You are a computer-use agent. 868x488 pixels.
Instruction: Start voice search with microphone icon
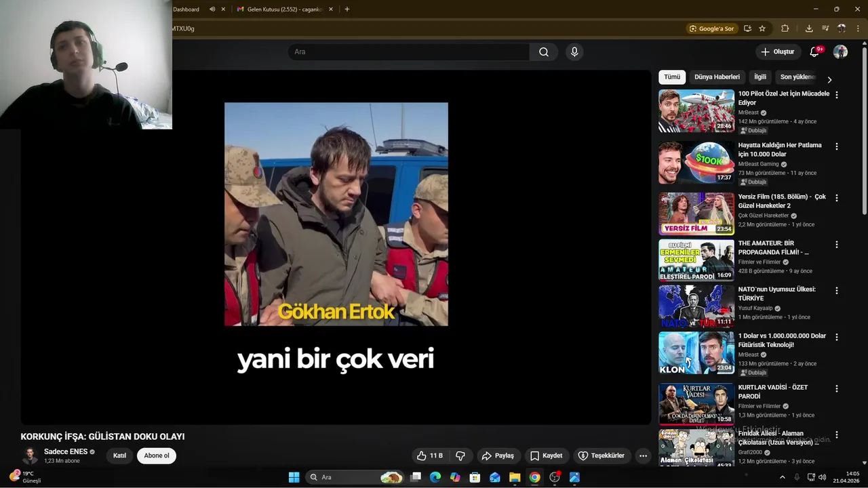[x=574, y=52]
